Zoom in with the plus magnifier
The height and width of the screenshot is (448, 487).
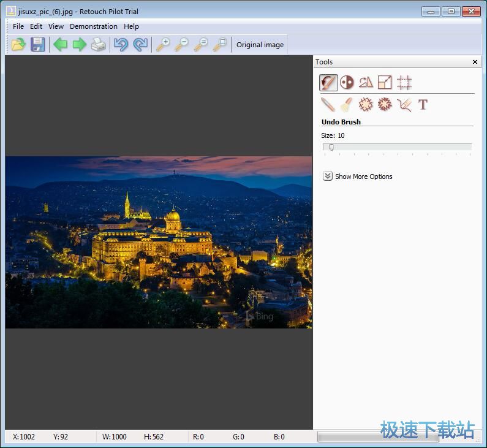163,45
